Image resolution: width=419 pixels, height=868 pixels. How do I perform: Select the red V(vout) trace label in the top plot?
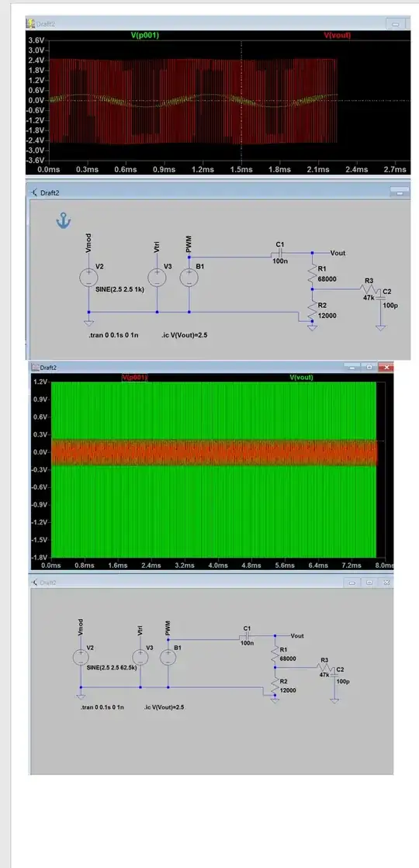[x=337, y=35]
